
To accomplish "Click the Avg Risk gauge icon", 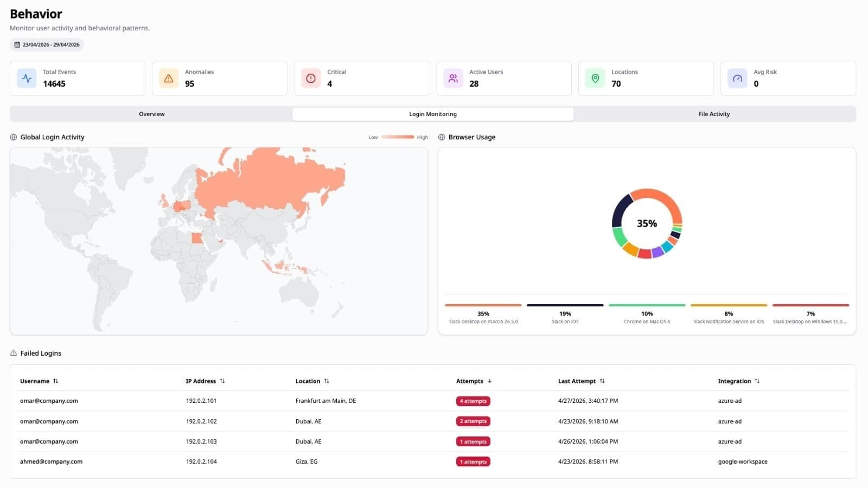I will (737, 78).
